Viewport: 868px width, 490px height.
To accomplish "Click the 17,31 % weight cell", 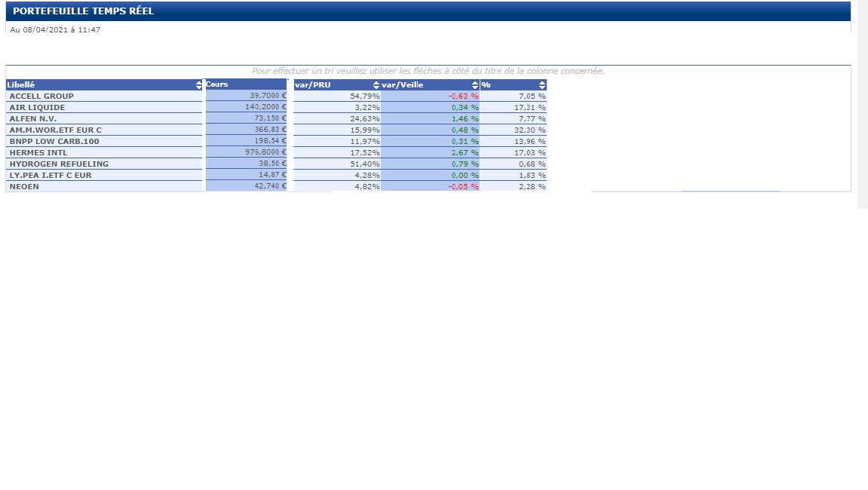I will point(513,107).
